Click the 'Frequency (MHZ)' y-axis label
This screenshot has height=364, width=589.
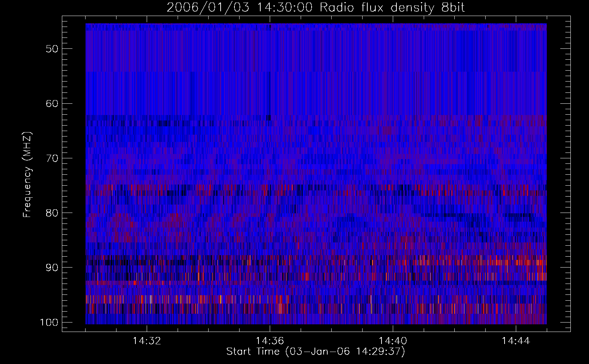pos(27,174)
